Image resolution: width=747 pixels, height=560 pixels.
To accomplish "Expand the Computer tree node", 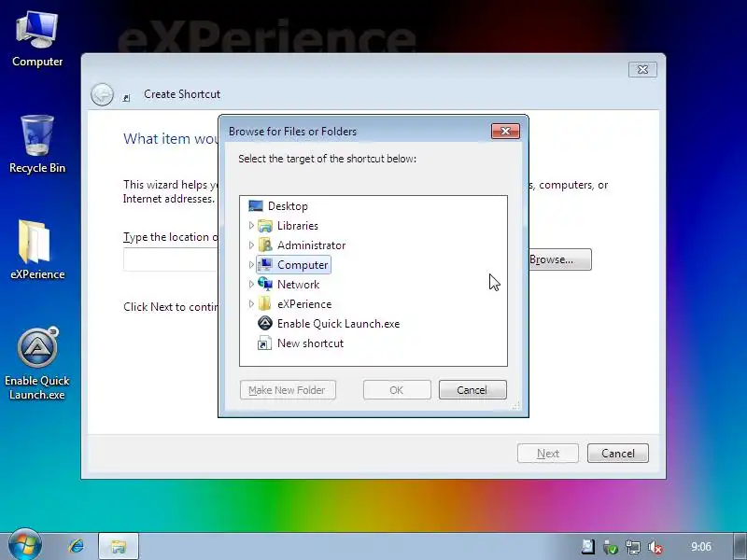I will 251,265.
